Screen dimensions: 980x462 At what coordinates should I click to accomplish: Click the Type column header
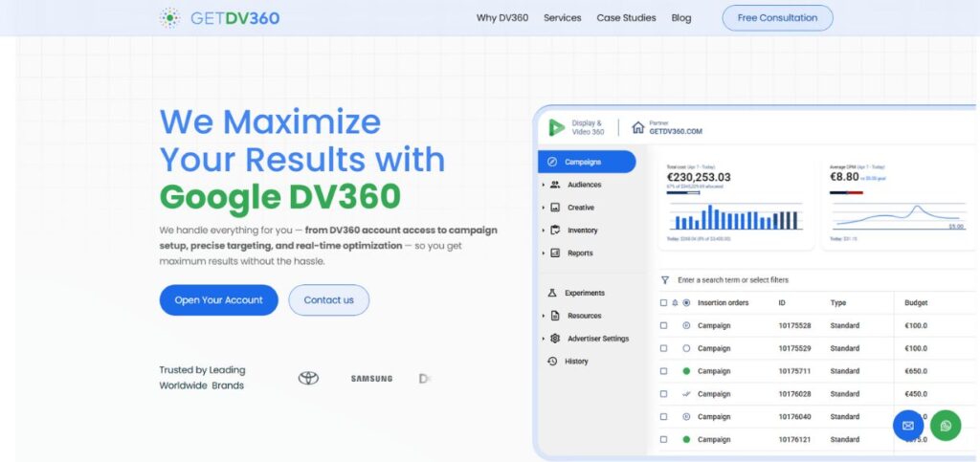click(837, 303)
